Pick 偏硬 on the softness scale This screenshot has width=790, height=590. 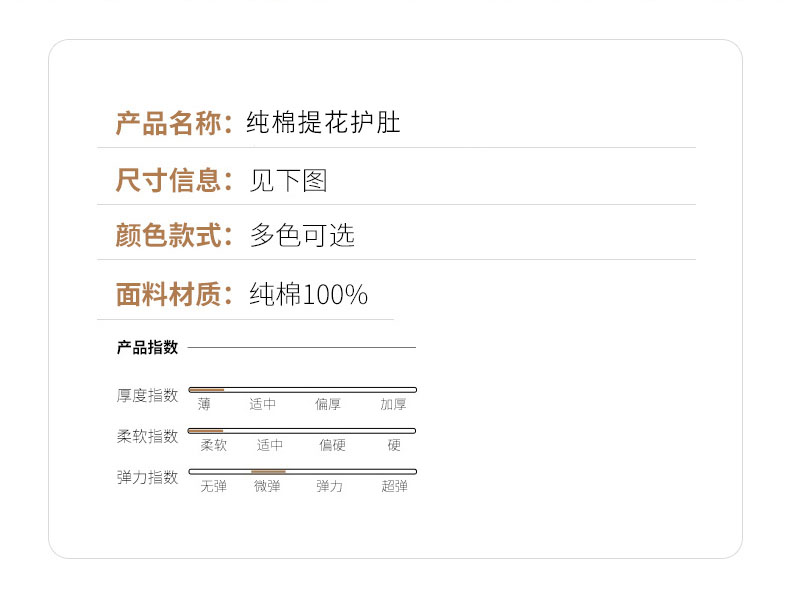point(332,445)
